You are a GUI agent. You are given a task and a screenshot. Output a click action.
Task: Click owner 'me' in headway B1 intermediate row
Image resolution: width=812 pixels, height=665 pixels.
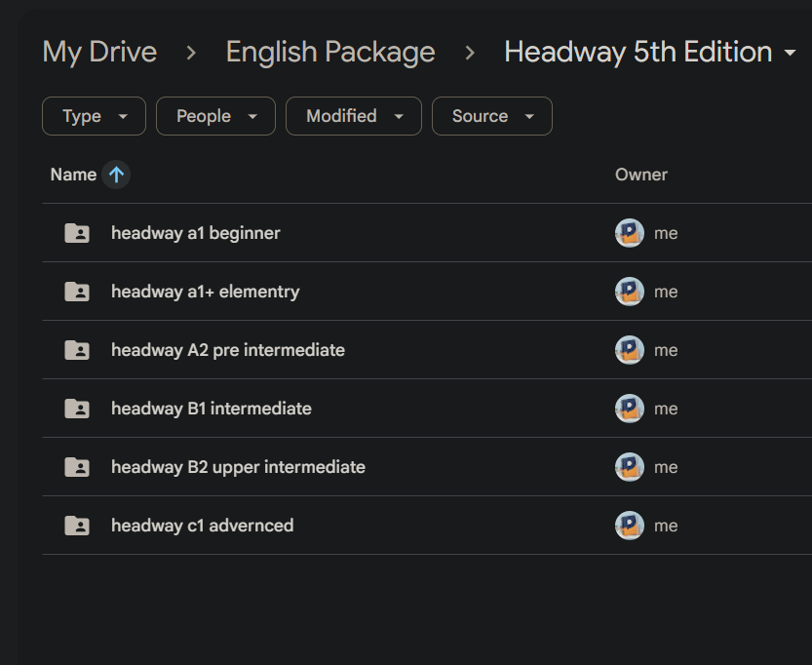[666, 410]
